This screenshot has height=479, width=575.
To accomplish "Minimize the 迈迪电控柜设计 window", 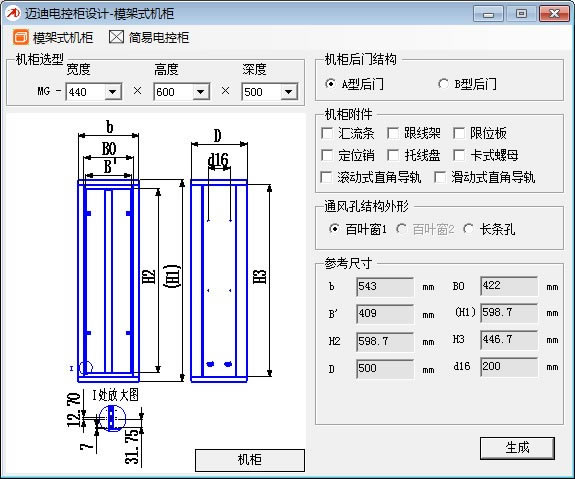I will [488, 14].
